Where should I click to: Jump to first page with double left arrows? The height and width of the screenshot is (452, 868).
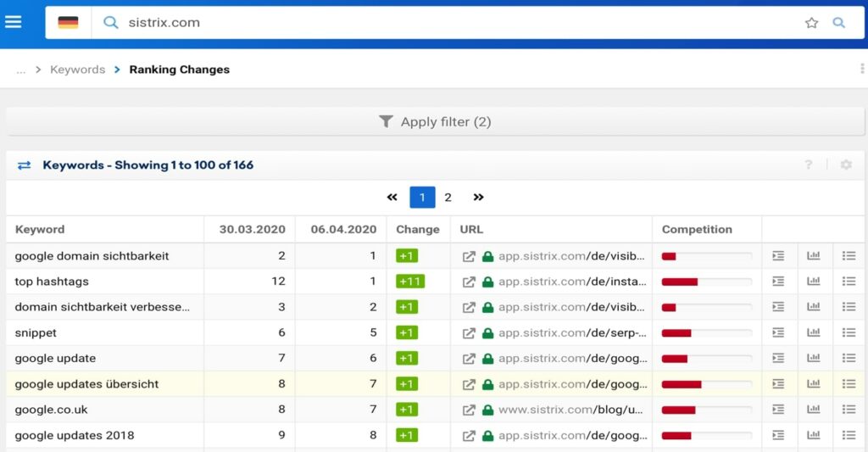point(392,198)
